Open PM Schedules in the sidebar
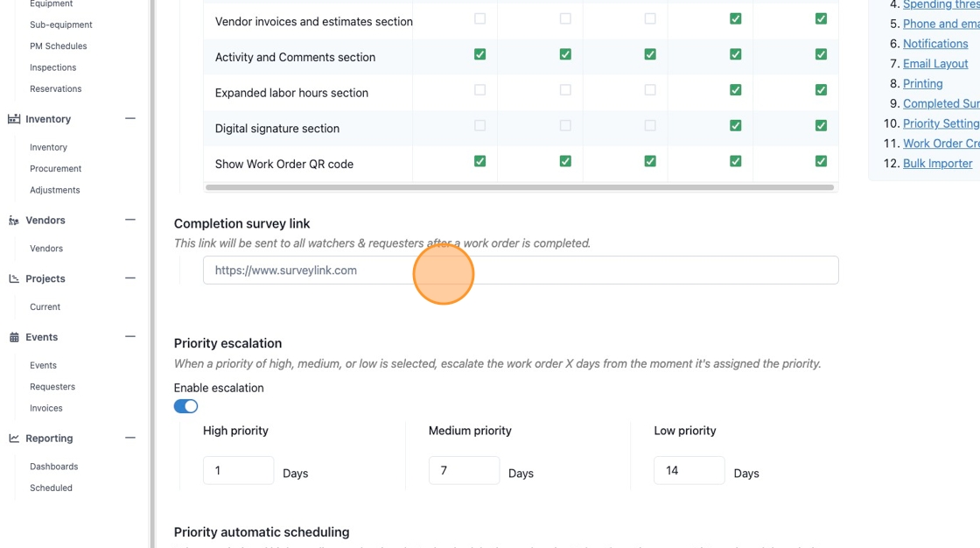This screenshot has width=980, height=548. pyautogui.click(x=58, y=46)
